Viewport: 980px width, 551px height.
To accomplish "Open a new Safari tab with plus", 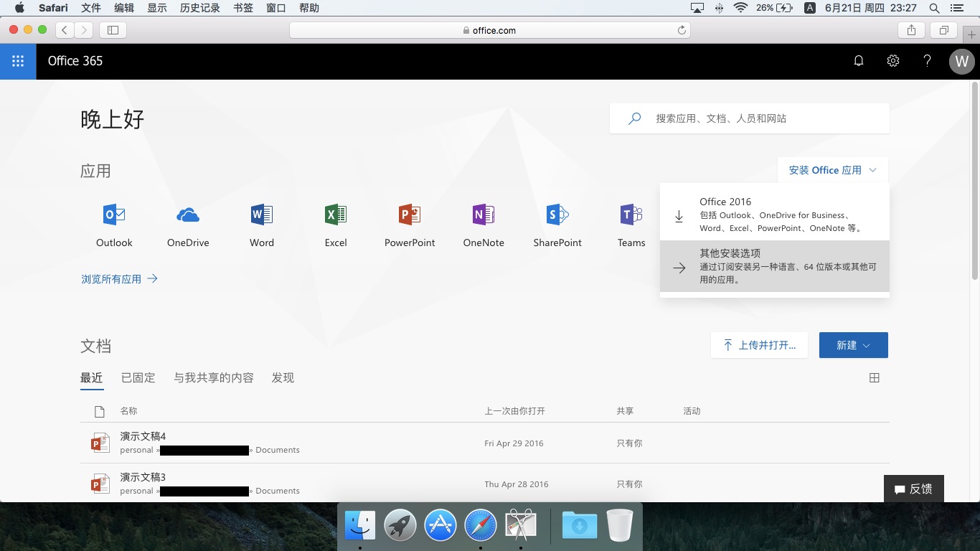I will [972, 34].
